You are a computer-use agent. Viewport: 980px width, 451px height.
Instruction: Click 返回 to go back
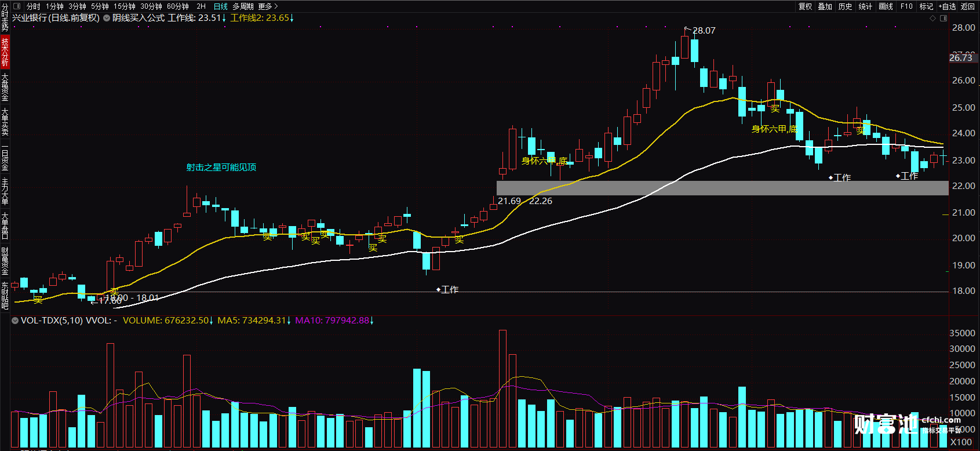tap(968, 6)
